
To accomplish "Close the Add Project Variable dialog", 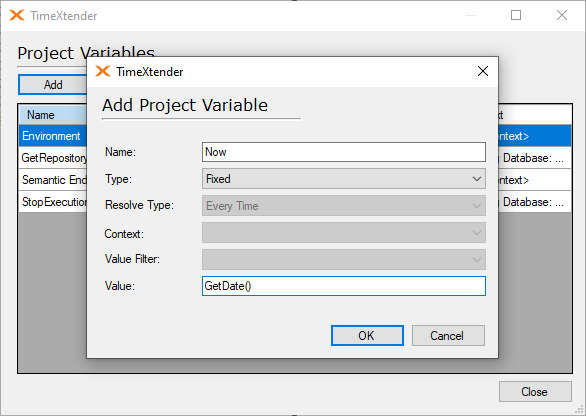I will point(482,71).
